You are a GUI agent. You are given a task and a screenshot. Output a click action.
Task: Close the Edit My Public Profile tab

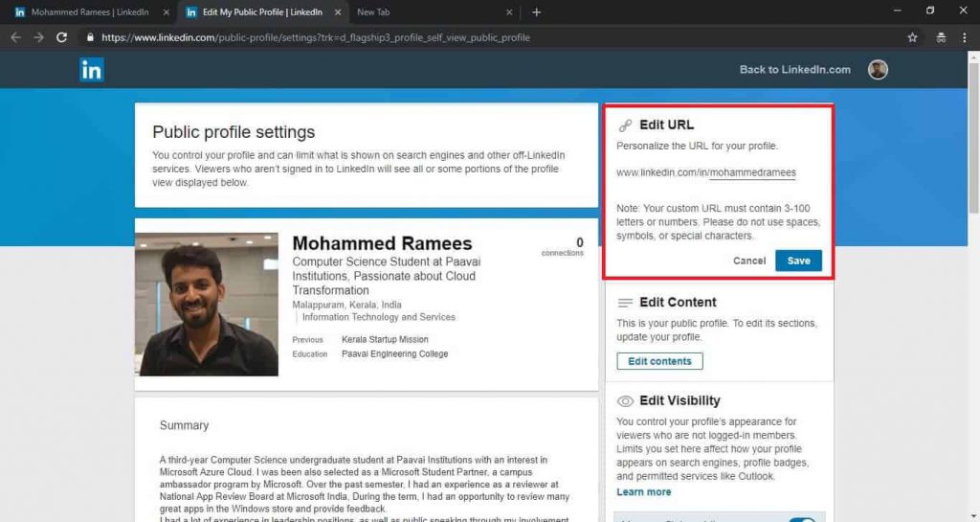[338, 11]
